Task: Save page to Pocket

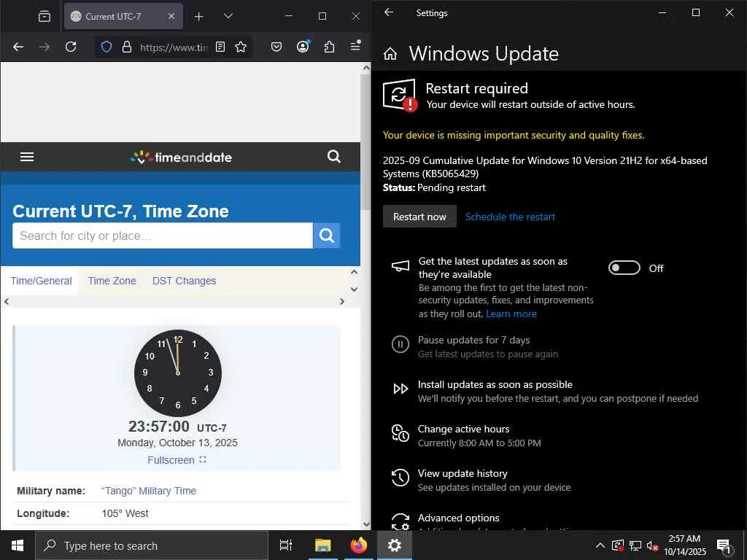Action: click(276, 47)
